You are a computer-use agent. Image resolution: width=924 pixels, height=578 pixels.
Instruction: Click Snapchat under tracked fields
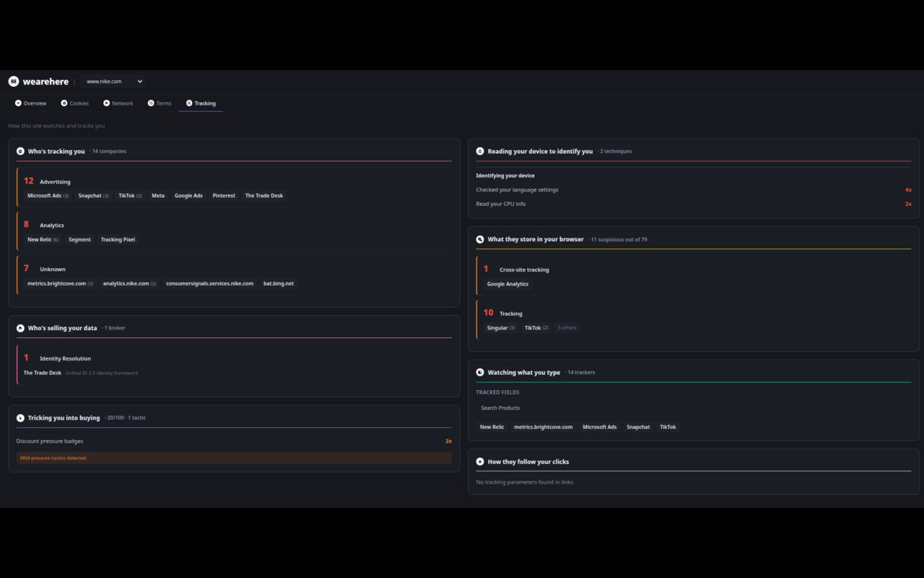(x=638, y=427)
